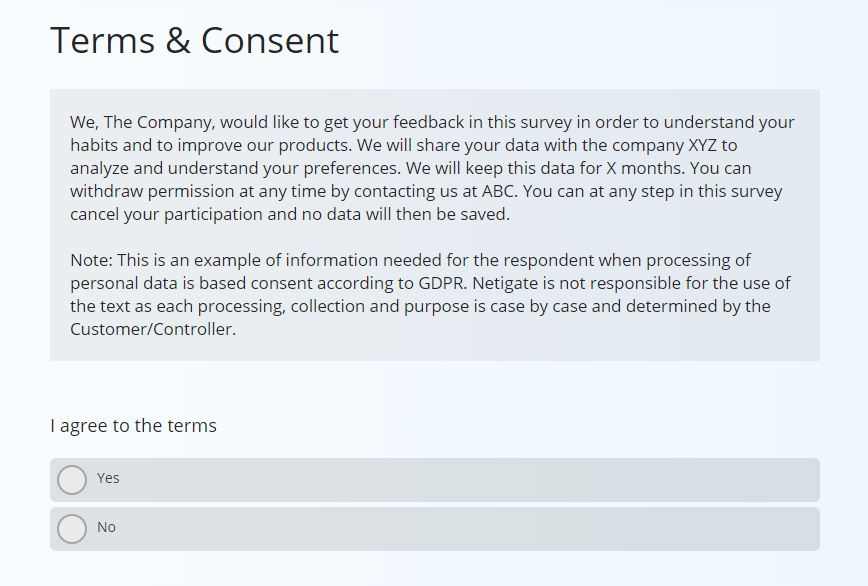Select the Yes radio button
Image resolution: width=868 pixels, height=586 pixels.
click(72, 480)
